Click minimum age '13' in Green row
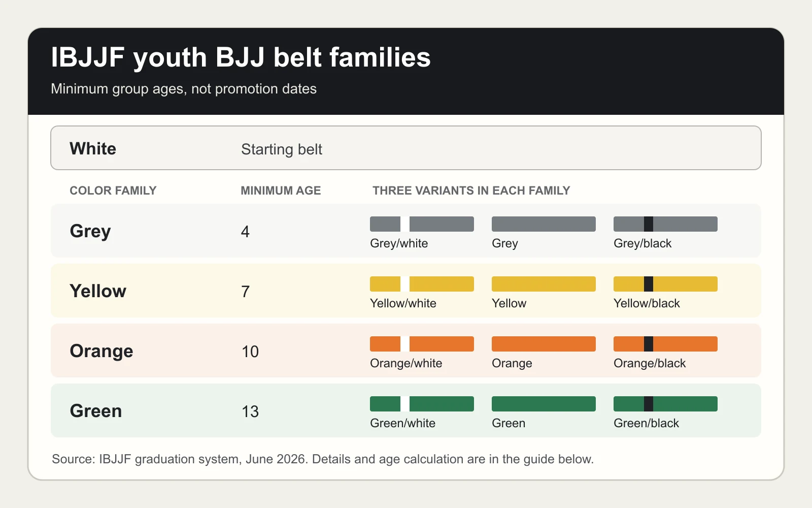Image resolution: width=812 pixels, height=508 pixels. click(x=250, y=411)
